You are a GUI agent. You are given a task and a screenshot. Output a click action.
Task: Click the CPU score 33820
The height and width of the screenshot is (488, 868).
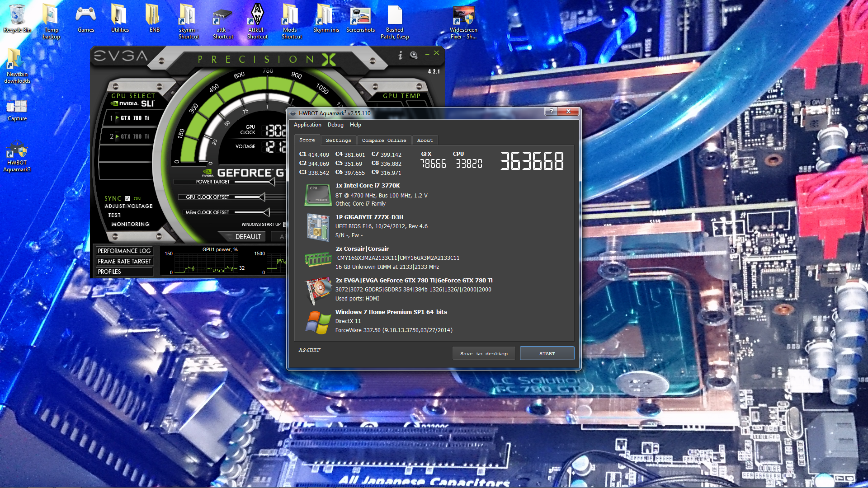pyautogui.click(x=469, y=164)
